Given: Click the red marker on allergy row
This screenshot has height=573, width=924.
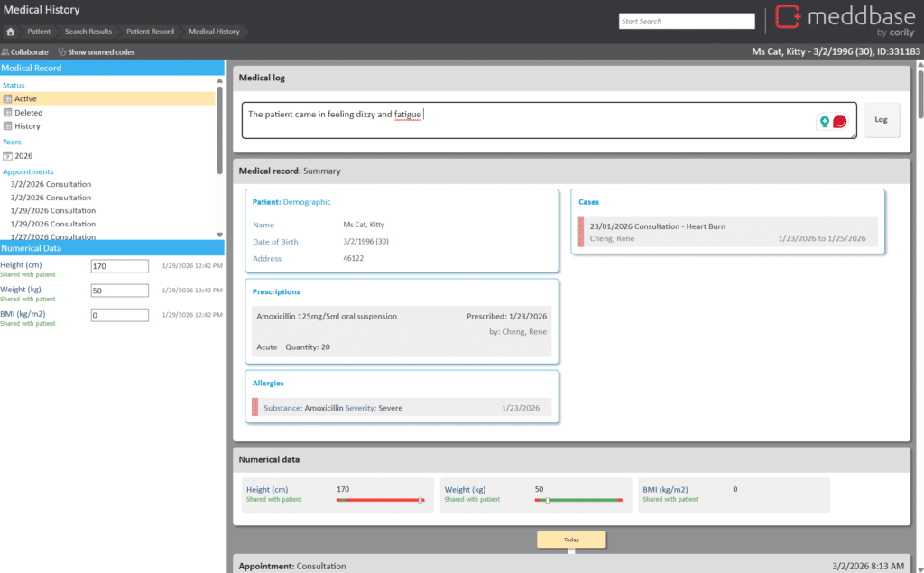Looking at the screenshot, I should pyautogui.click(x=255, y=407).
